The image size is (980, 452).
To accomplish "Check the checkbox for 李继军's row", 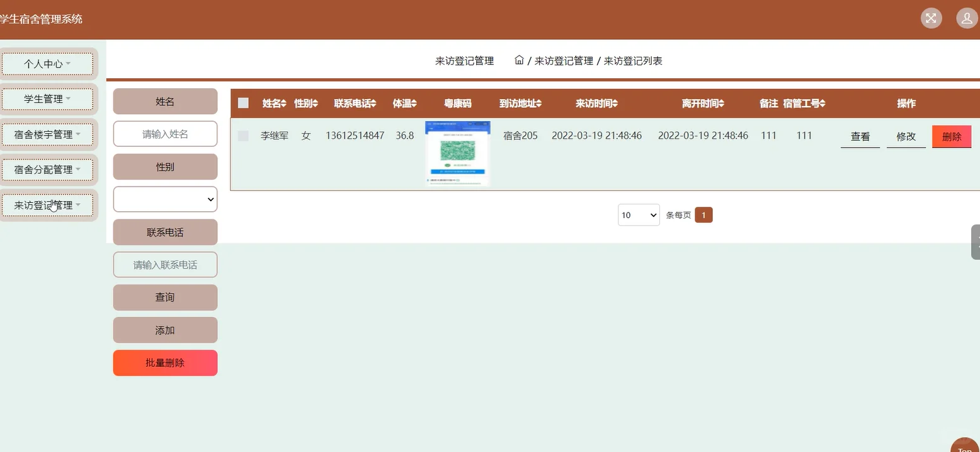I will click(243, 135).
